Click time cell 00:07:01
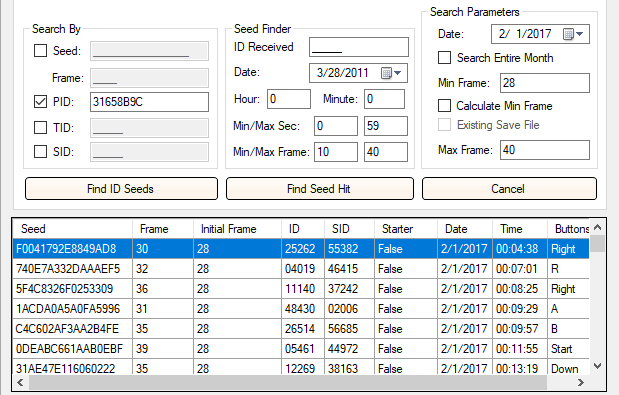619x395 pixels. (520, 269)
